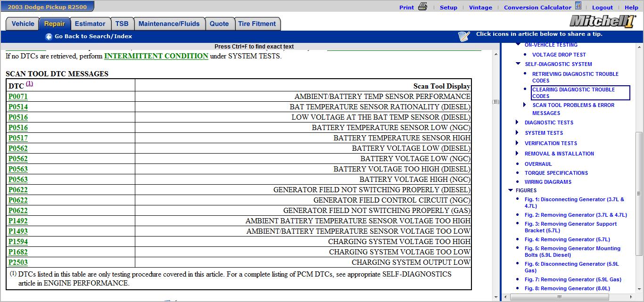Click the printer icon next to Print
The image size is (644, 302).
point(422,7)
